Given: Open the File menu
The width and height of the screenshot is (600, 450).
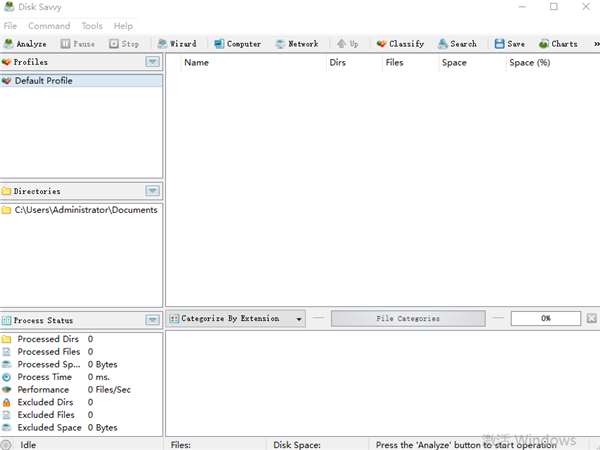Looking at the screenshot, I should click(x=11, y=26).
